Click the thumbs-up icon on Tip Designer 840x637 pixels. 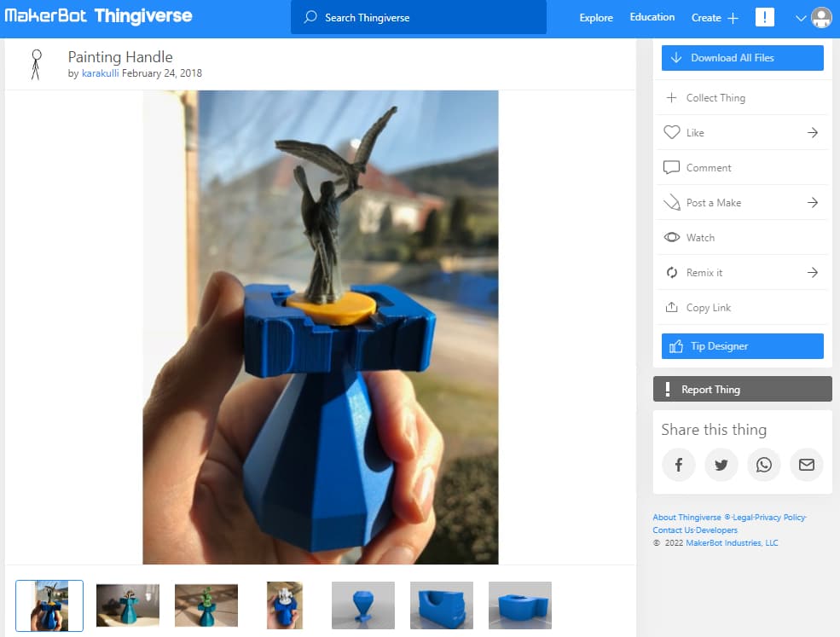[x=676, y=346]
